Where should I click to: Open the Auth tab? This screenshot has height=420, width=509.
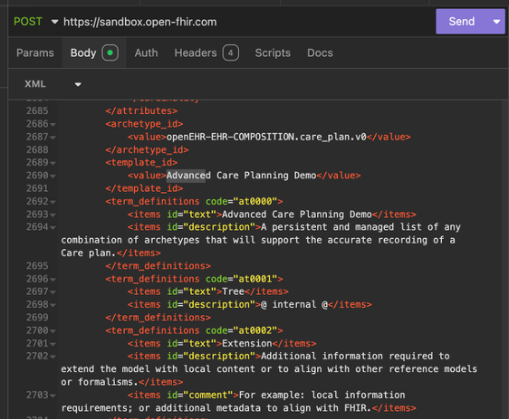(x=146, y=52)
